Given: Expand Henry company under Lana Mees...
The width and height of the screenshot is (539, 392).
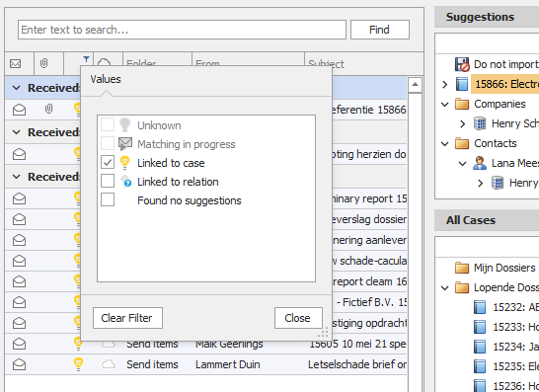Looking at the screenshot, I should coord(481,184).
